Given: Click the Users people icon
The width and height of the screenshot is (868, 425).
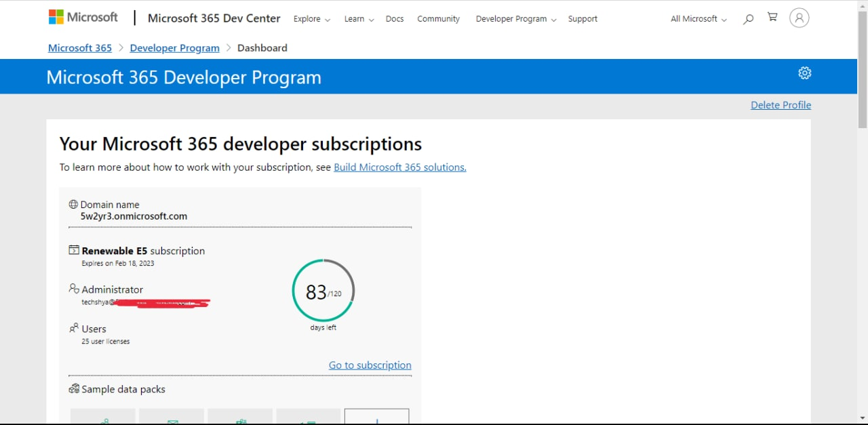Looking at the screenshot, I should click(74, 328).
